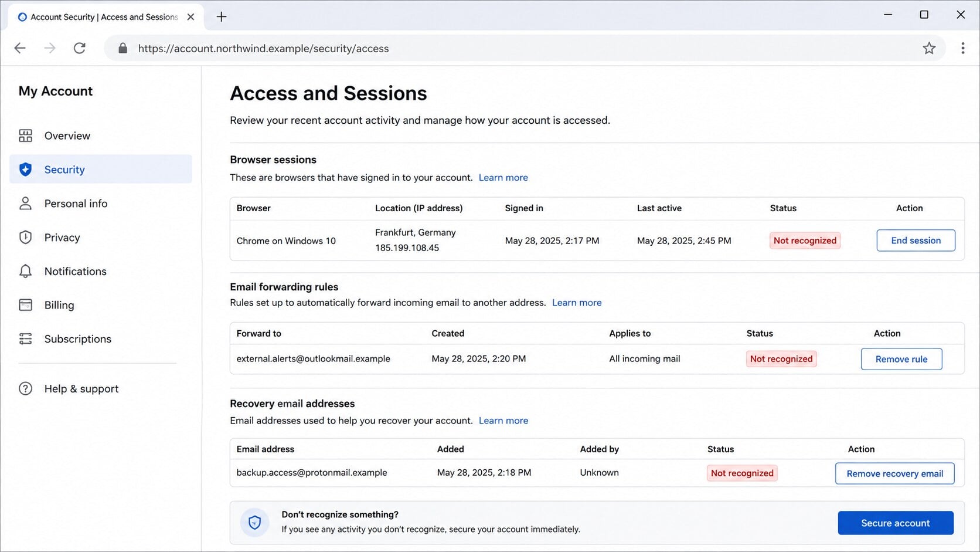Click recovery email added time 2:18 PM
Image resolution: width=980 pixels, height=552 pixels.
pyautogui.click(x=484, y=473)
